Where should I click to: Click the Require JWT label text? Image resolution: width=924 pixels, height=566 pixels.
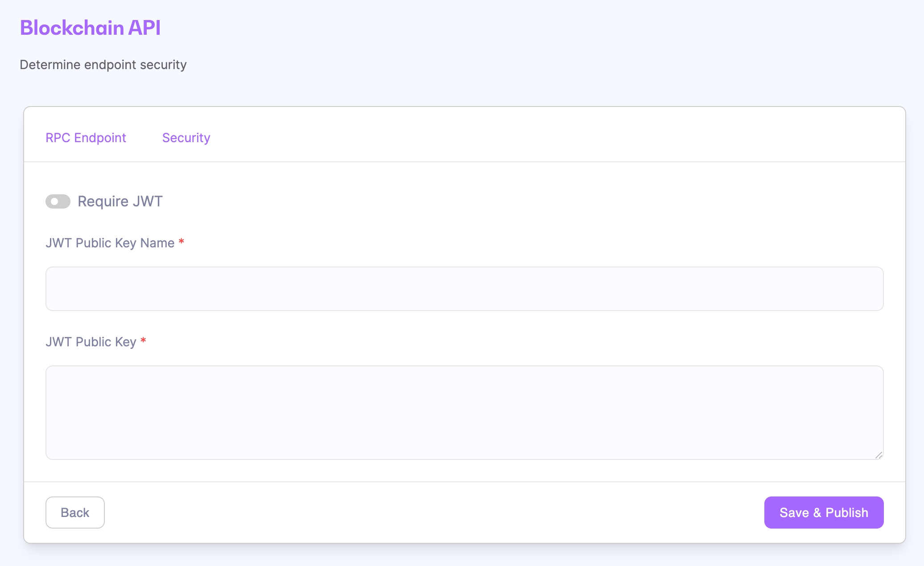pos(120,201)
